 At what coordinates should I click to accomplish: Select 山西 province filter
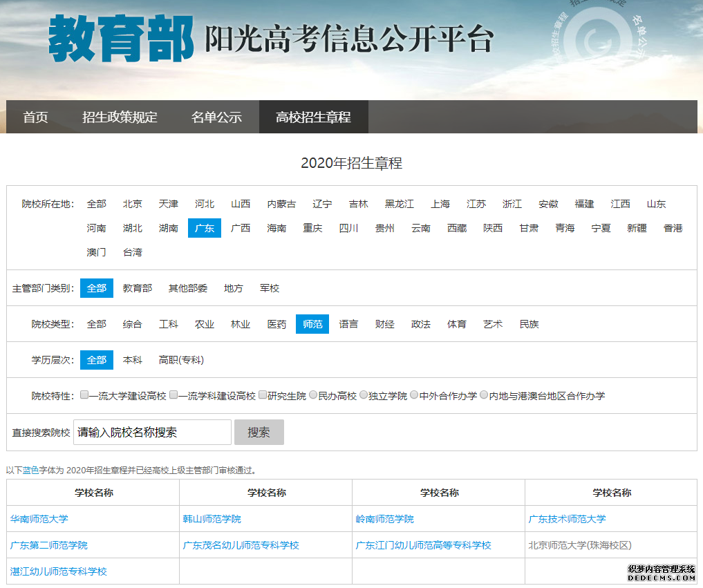pos(241,204)
